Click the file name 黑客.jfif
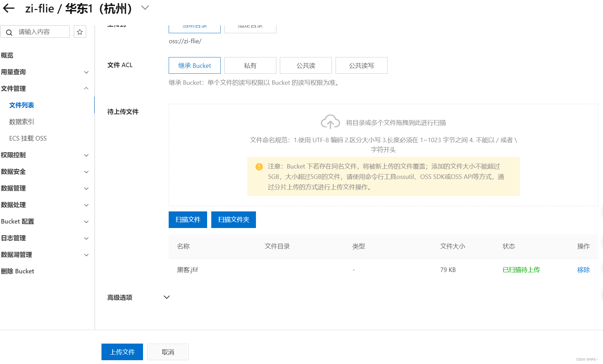The height and width of the screenshot is (364, 603). [x=187, y=270]
